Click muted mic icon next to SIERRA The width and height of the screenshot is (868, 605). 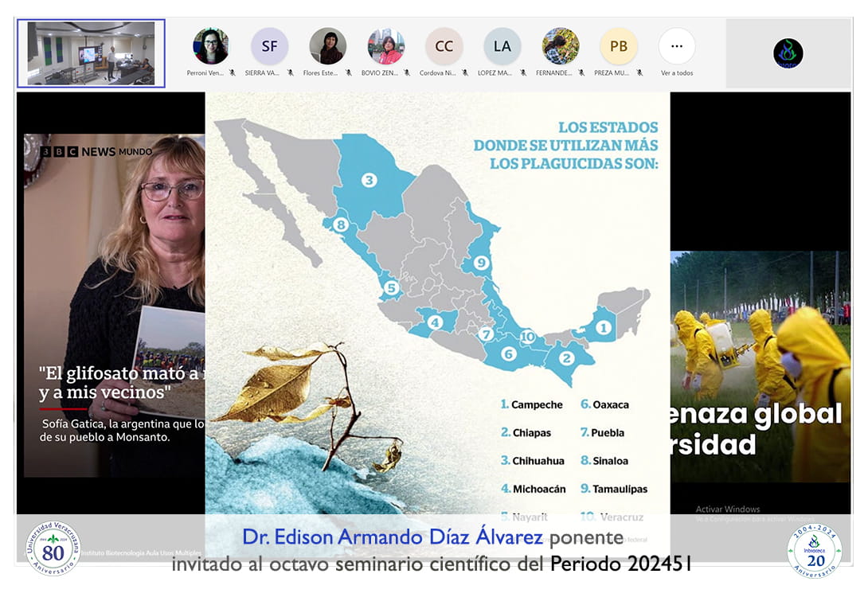(x=290, y=72)
